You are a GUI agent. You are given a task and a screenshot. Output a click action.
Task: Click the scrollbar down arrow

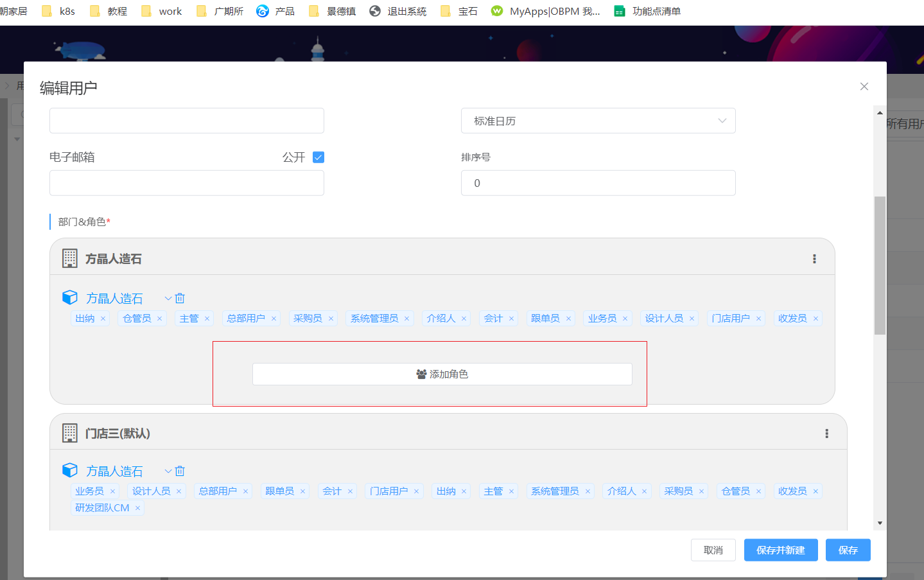tap(880, 523)
